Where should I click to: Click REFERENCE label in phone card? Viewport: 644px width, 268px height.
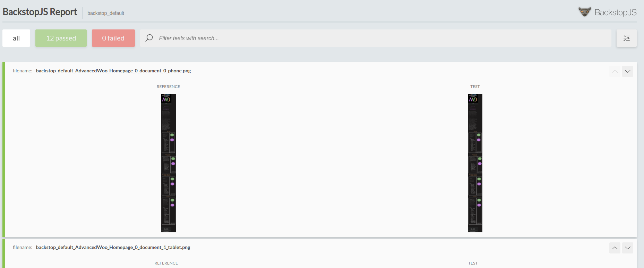(x=168, y=87)
